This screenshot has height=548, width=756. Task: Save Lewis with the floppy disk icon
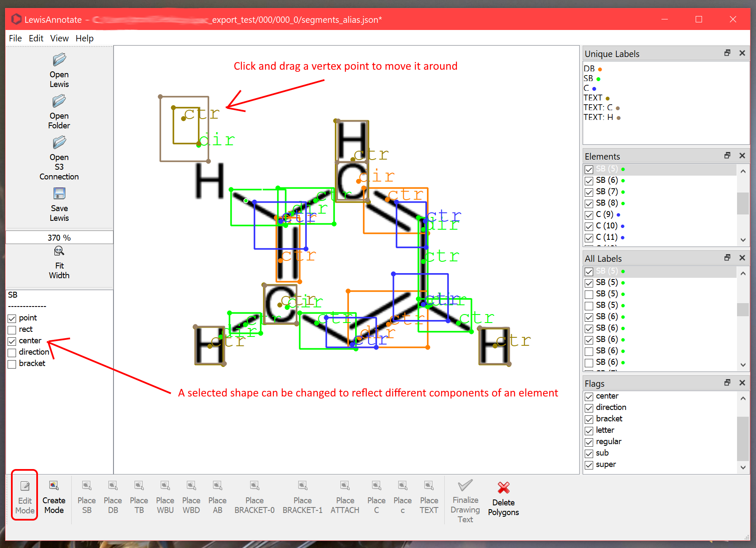59,194
